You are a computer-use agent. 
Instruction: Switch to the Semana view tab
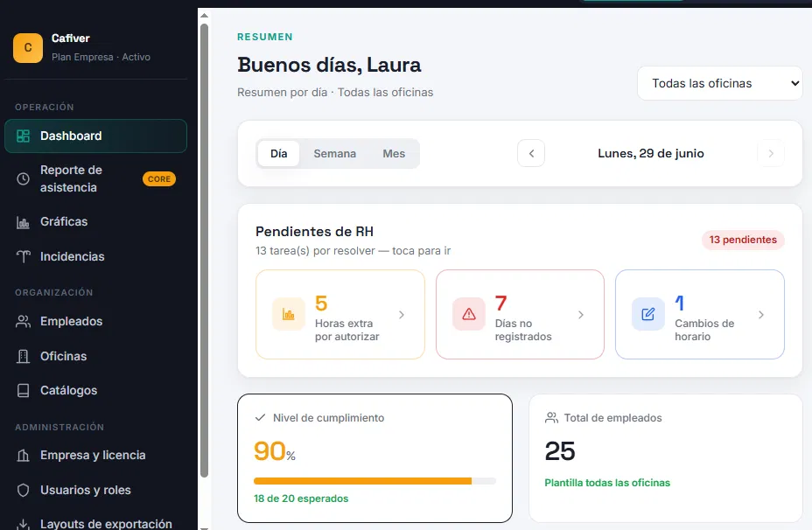pos(334,154)
